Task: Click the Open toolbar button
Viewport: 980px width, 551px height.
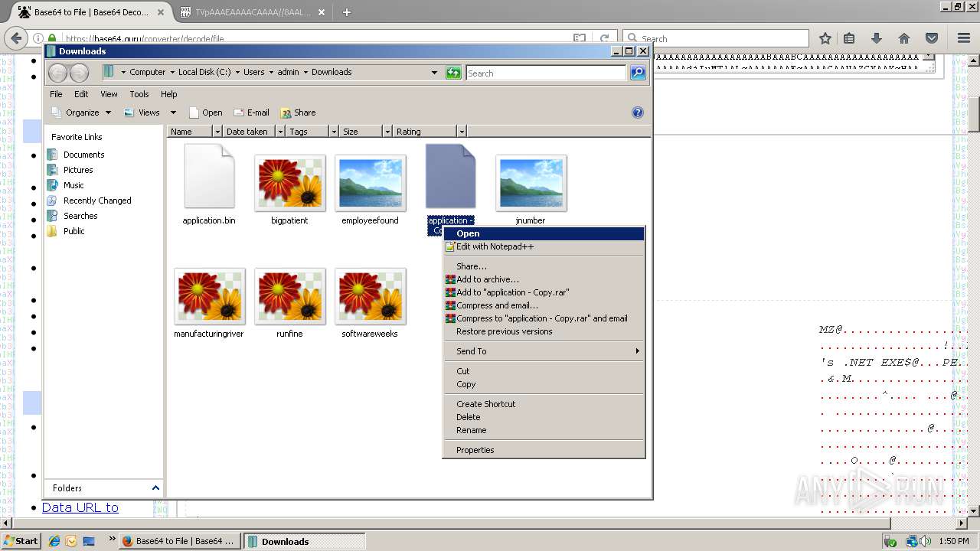Action: click(x=205, y=112)
